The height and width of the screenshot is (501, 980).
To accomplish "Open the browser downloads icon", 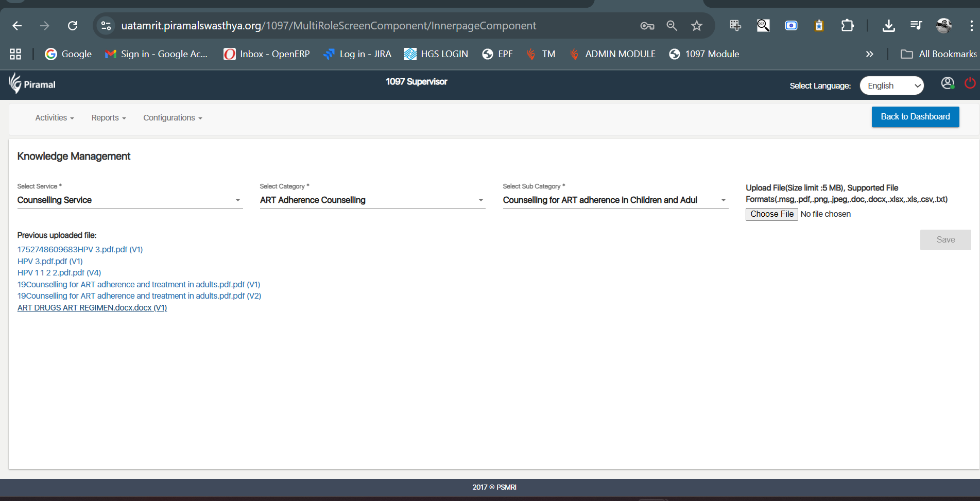I will (x=888, y=26).
